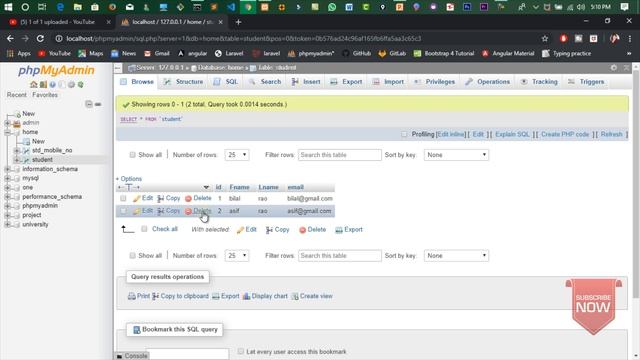Open the lower Number of rows dropdown

tap(237, 256)
